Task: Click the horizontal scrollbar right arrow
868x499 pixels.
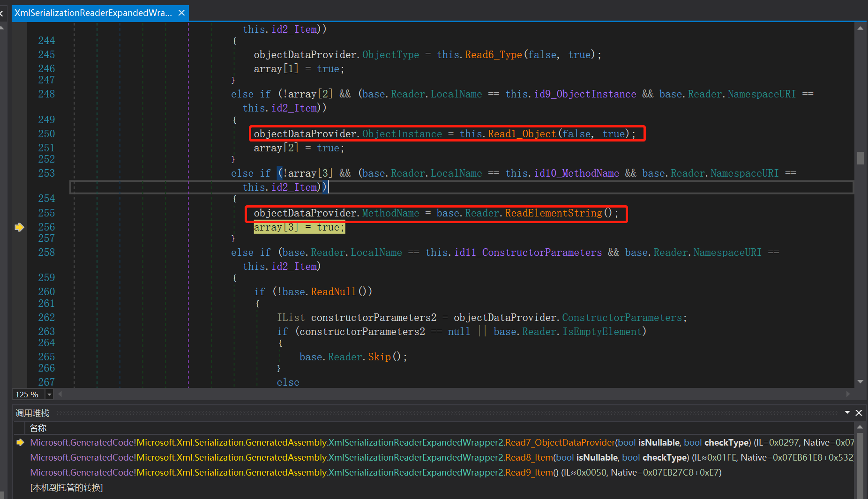Action: click(848, 395)
